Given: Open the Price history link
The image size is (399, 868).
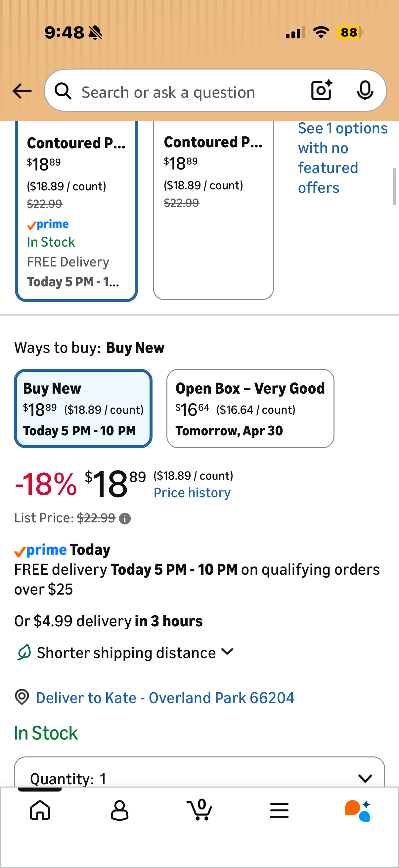Looking at the screenshot, I should click(192, 493).
